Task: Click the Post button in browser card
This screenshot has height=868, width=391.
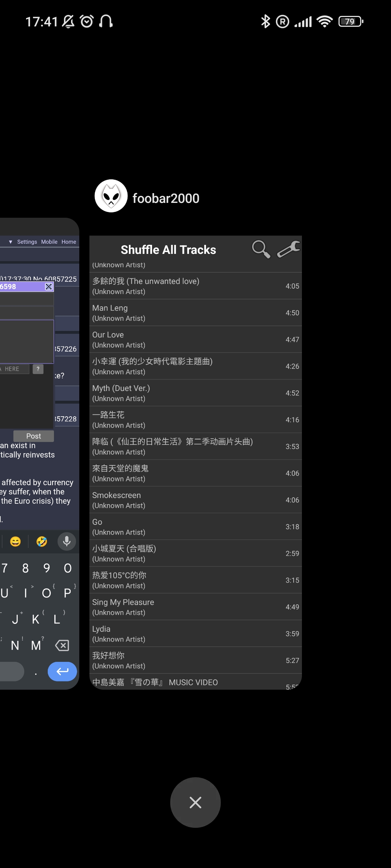Action: (34, 436)
